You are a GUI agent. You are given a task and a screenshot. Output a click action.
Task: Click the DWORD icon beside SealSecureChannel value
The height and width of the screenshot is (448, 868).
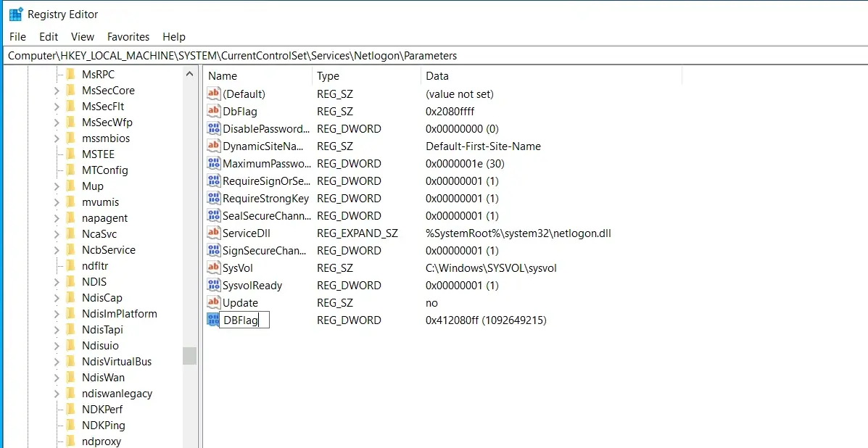pos(214,216)
